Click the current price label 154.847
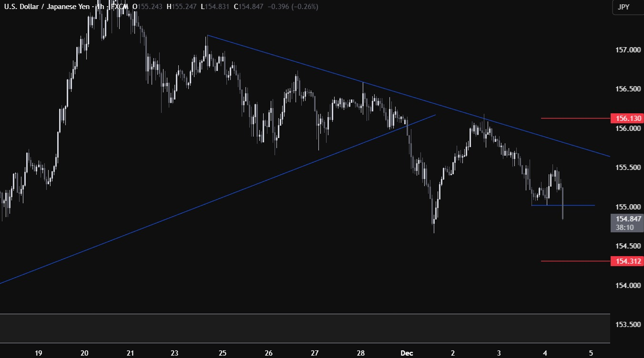Screen dimensions: 644x358 [x=626, y=219]
